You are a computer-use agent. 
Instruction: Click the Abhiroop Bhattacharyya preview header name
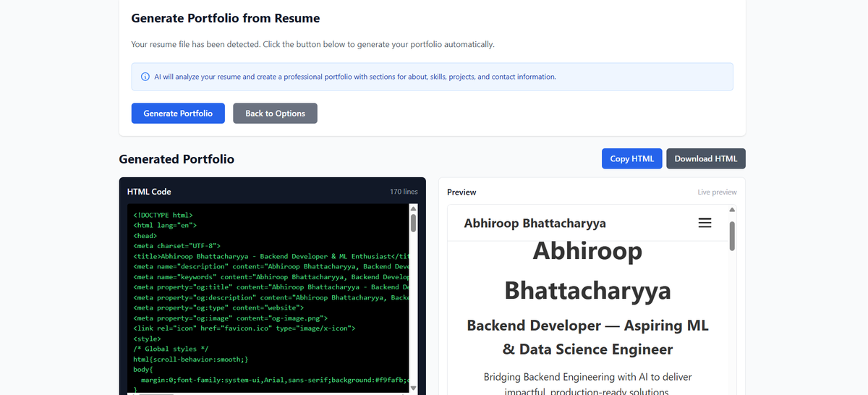[535, 223]
